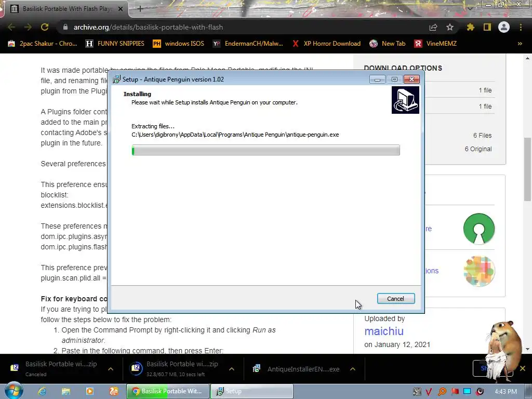This screenshot has width=532, height=399.
Task: Click the first '1 file' download row
Action: point(485,90)
